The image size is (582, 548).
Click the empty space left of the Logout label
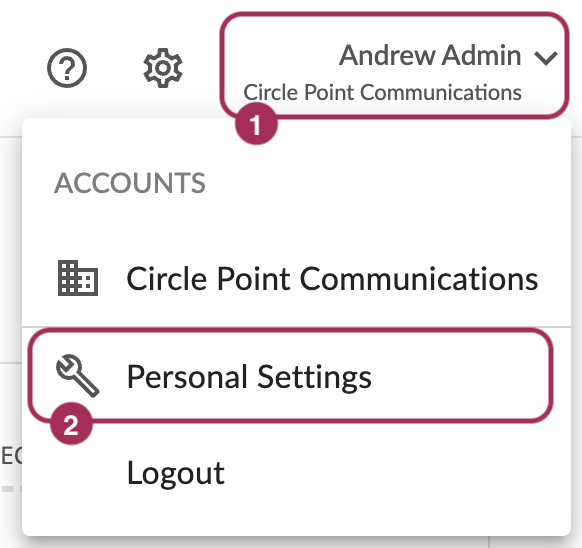(x=74, y=473)
